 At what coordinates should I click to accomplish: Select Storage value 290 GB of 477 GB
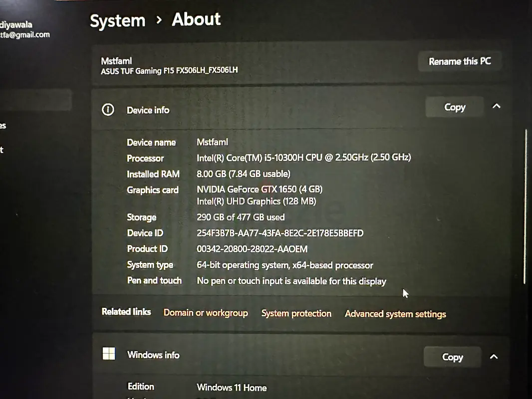[241, 217]
